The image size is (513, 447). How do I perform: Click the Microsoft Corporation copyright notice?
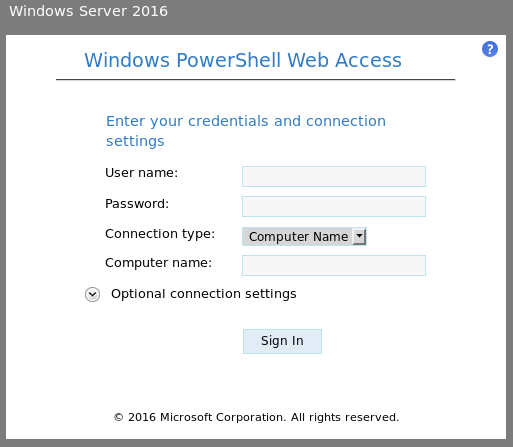point(256,417)
